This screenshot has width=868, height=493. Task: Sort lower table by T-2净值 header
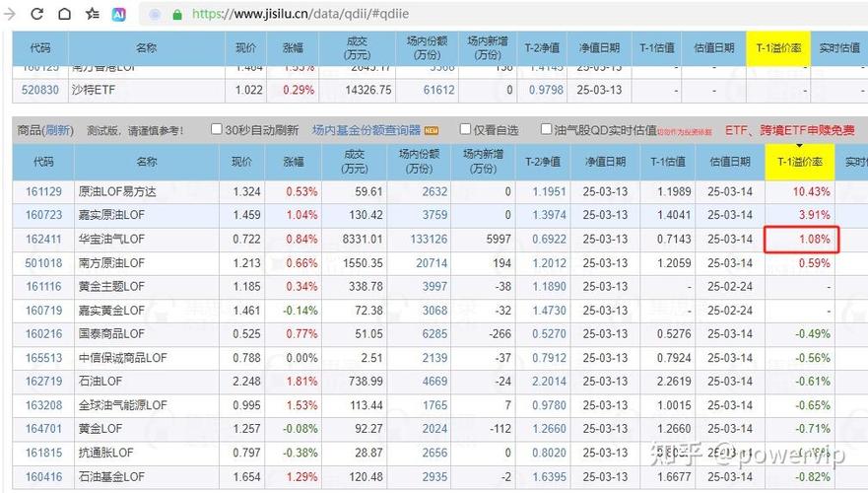pos(543,162)
